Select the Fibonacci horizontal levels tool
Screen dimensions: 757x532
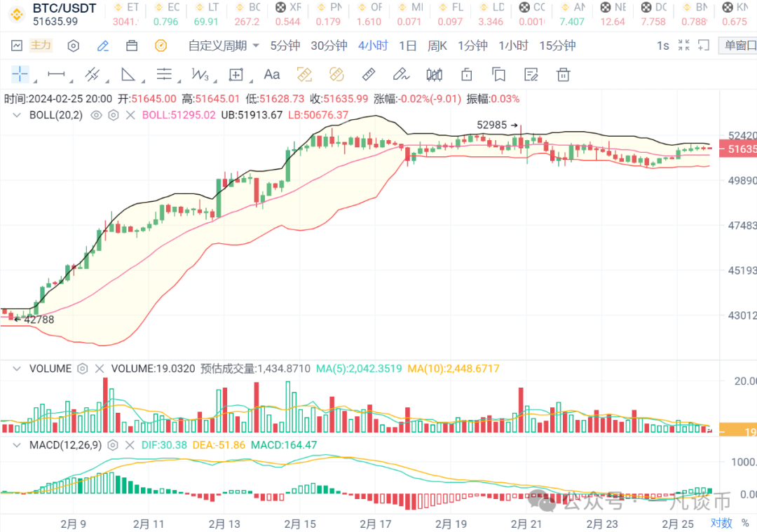pos(164,74)
